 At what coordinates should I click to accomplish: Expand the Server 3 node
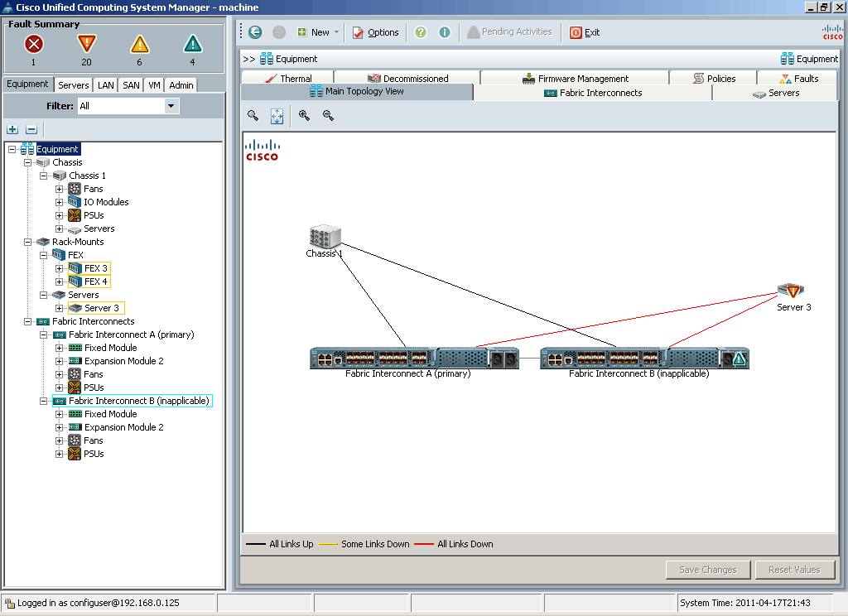59,308
